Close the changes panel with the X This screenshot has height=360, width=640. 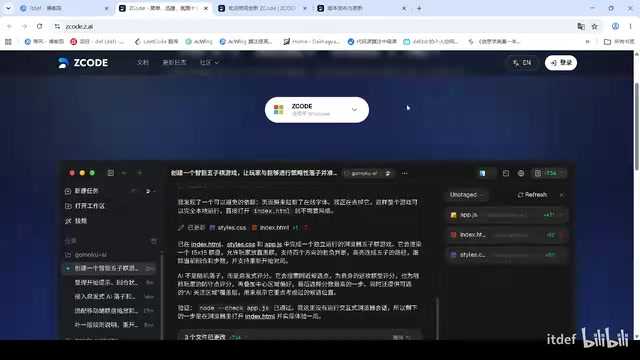coord(562,195)
